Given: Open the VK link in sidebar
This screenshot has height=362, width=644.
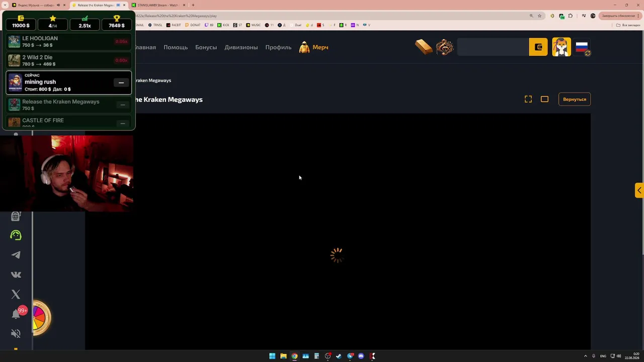Looking at the screenshot, I should (x=16, y=275).
